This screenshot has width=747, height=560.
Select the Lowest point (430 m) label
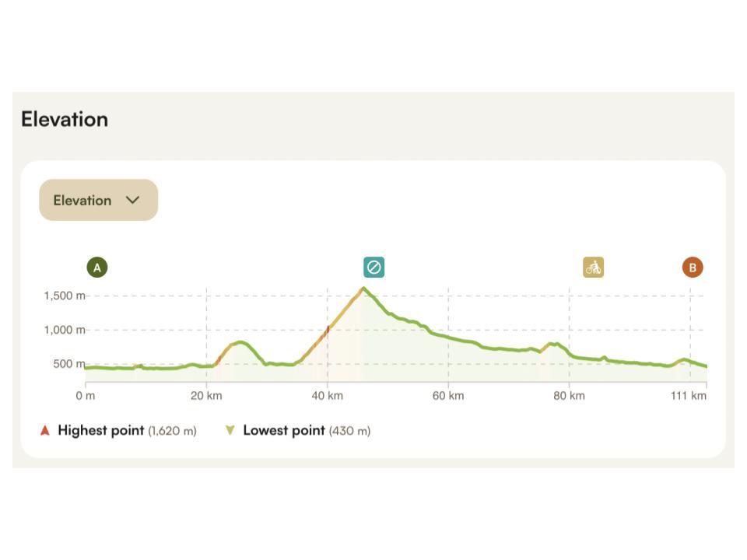tap(307, 430)
